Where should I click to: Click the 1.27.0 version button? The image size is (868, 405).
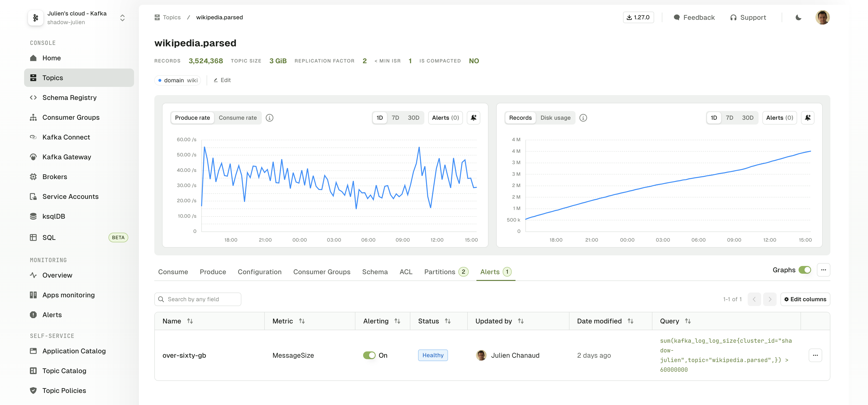638,18
